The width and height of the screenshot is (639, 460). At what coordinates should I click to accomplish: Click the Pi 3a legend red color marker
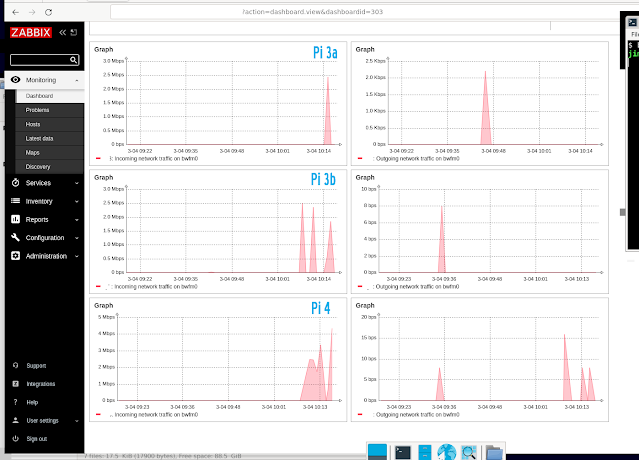[98, 158]
